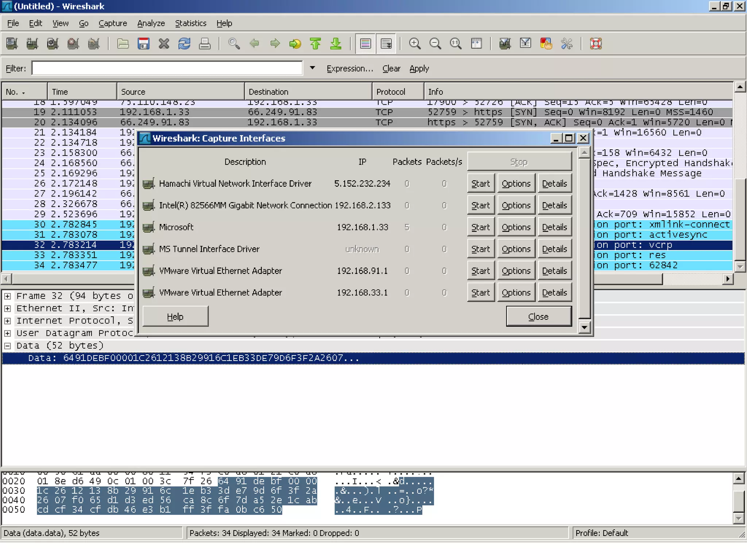Open the Analyze menu
The height and width of the screenshot is (560, 747).
click(x=151, y=23)
